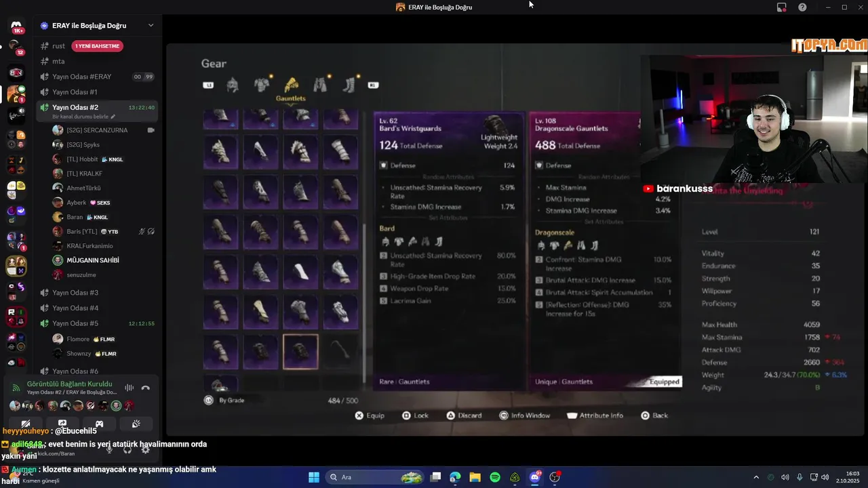Select user [S2G] Spyks in voice list
Viewport: 868px width, 488px height.
[103, 144]
